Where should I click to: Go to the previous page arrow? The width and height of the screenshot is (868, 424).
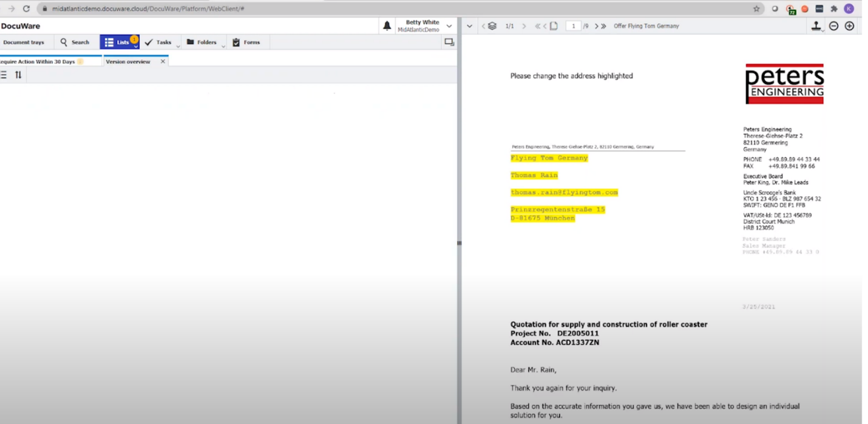pos(544,26)
